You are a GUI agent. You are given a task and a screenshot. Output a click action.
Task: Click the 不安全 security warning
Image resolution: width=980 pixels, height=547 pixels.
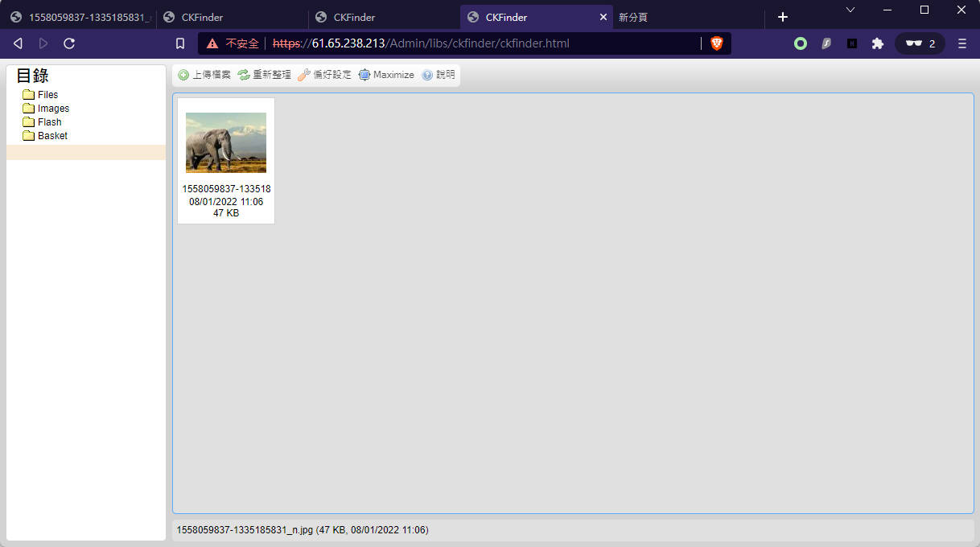pos(233,43)
